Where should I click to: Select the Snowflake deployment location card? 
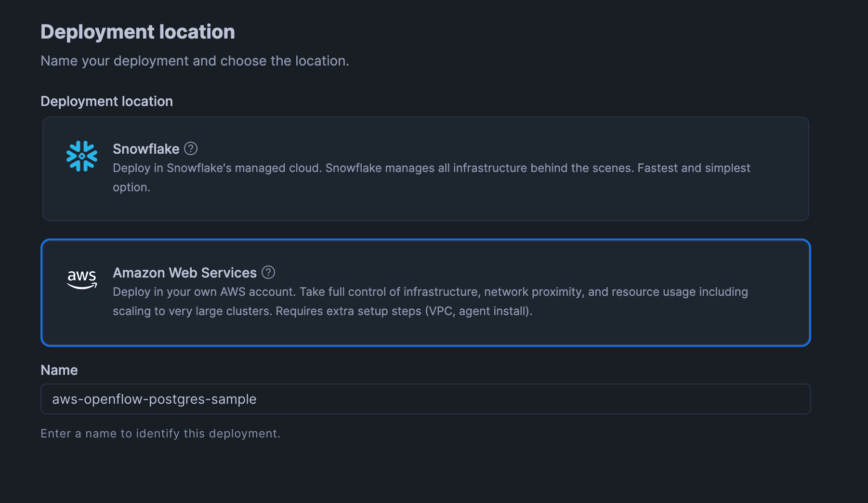[425, 169]
